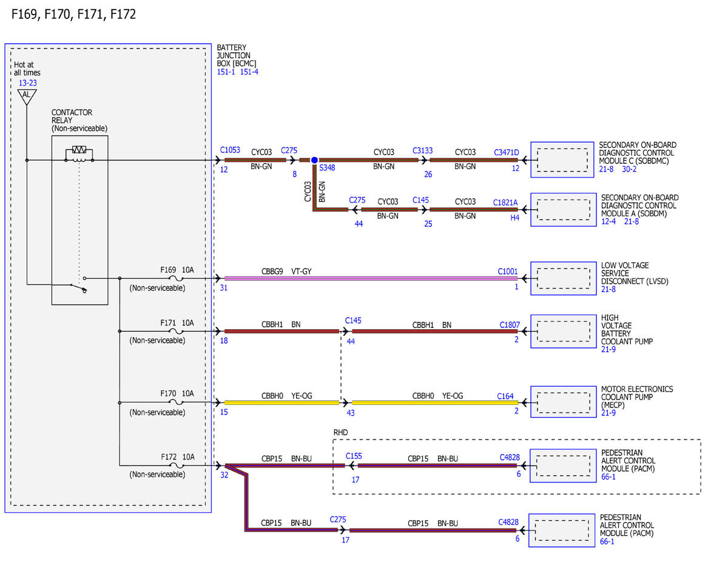Viewport: 728px width, 562px height.
Task: Open connector C1807 link
Action: tap(510, 325)
